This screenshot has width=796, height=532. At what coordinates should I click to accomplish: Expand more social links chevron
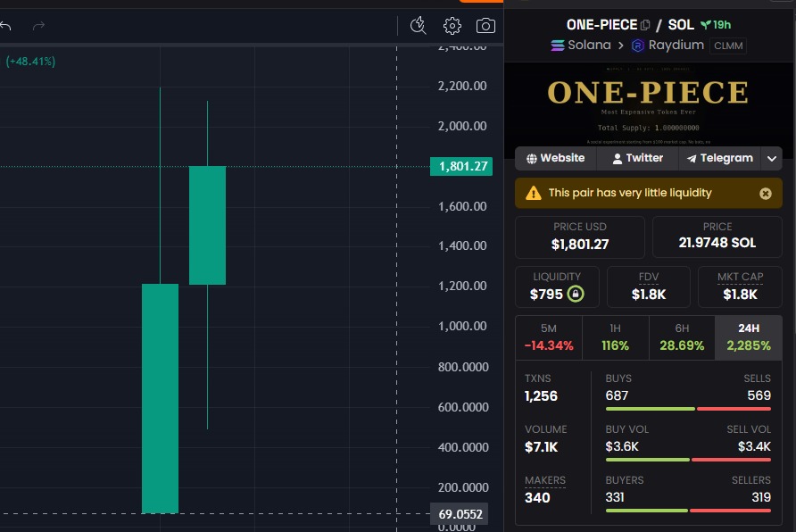(772, 158)
